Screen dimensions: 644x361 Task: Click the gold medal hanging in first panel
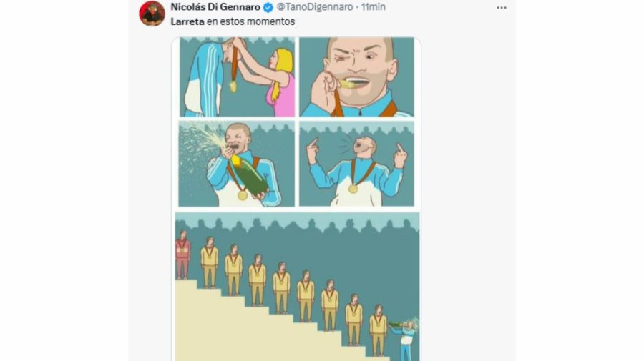pos(233,86)
